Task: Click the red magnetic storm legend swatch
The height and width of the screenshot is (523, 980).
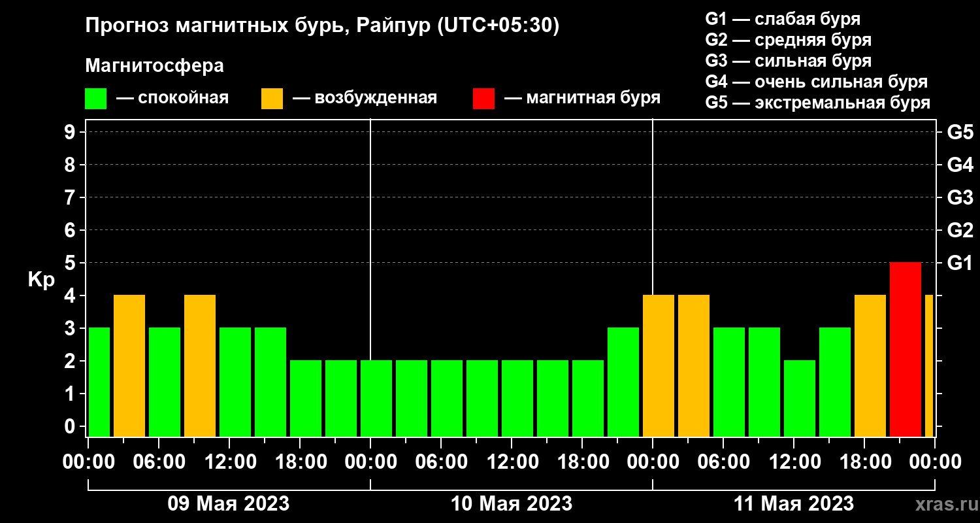Action: (x=484, y=98)
